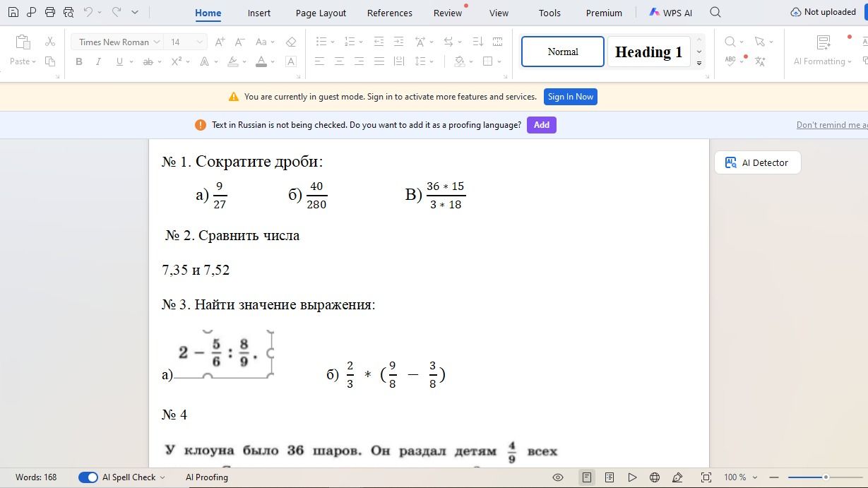Image resolution: width=868 pixels, height=488 pixels.
Task: Click the Save icon in quick access
Action: (x=13, y=12)
